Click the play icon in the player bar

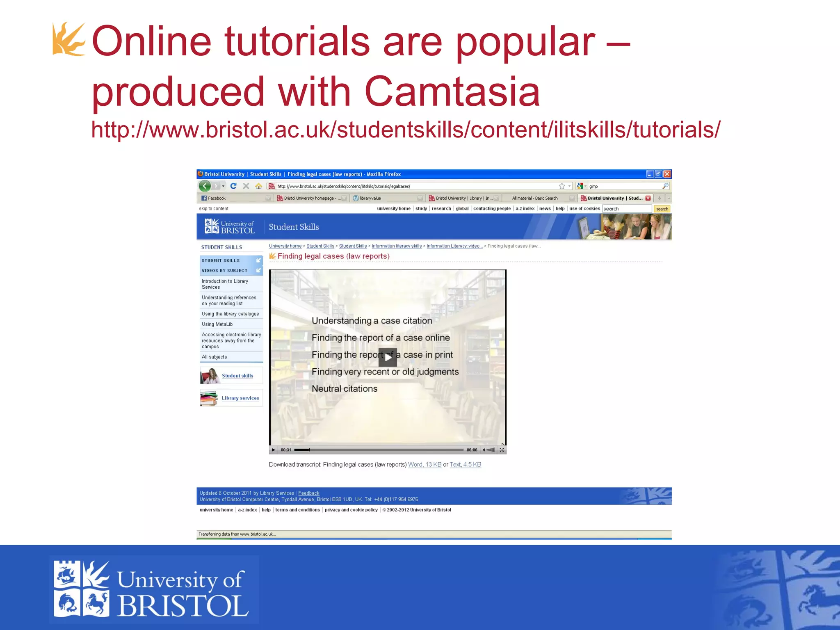tap(274, 450)
